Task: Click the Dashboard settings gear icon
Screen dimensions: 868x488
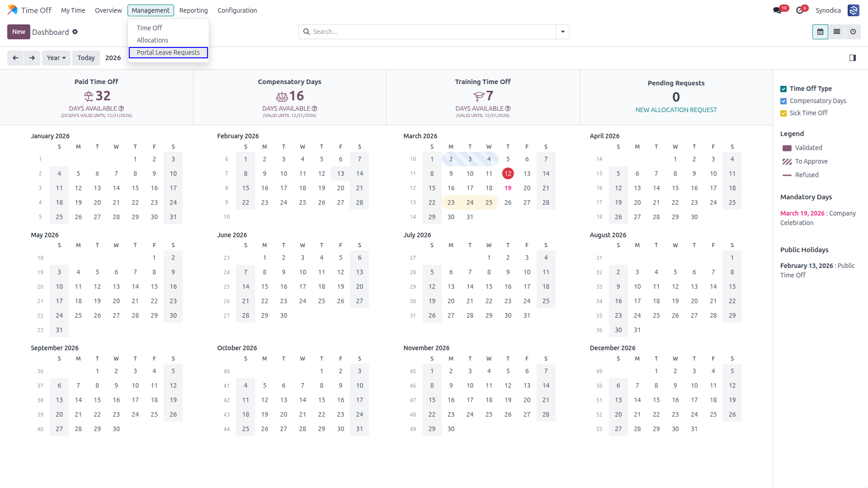Action: point(75,32)
